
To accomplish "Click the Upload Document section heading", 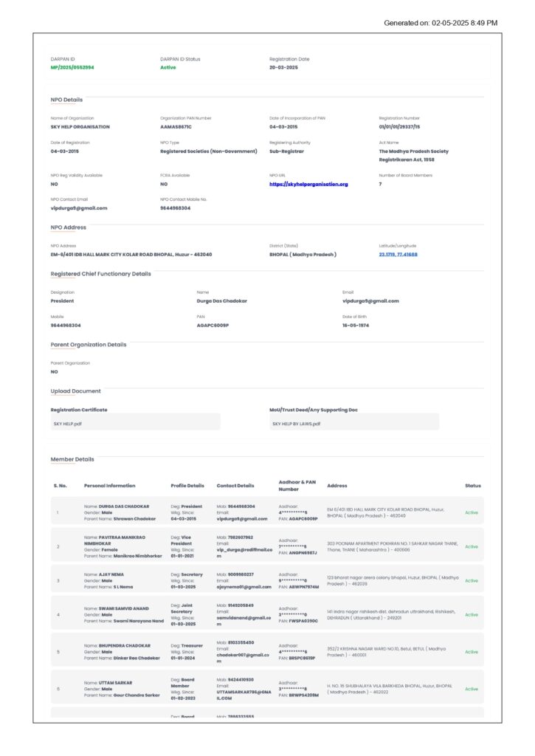I will point(75,391).
